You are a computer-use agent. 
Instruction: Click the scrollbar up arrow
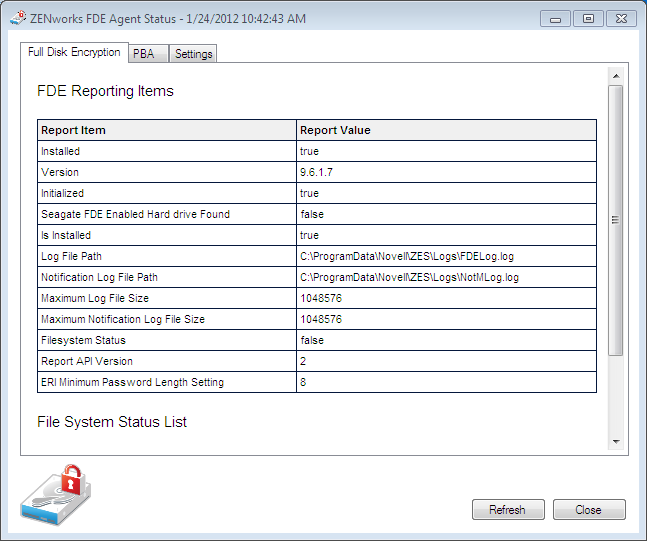point(616,76)
